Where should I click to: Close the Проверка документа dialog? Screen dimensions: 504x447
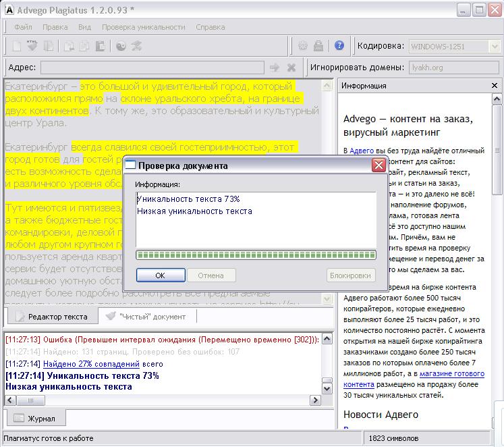click(x=379, y=165)
